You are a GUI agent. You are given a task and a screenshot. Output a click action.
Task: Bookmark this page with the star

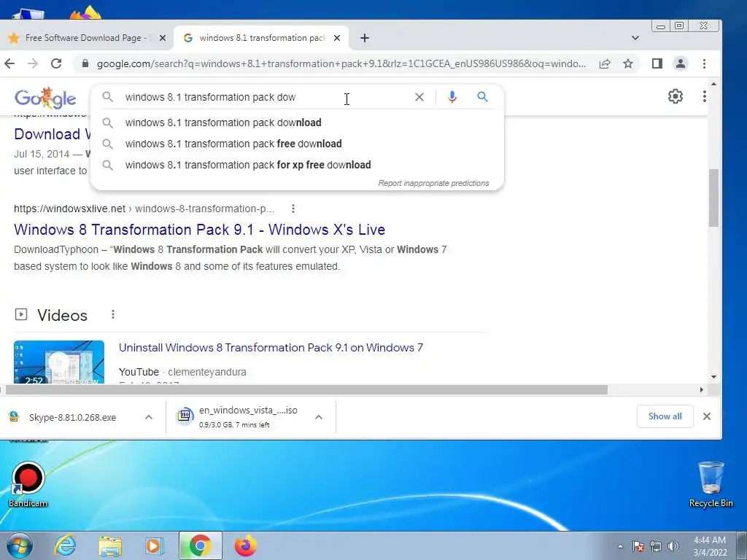pos(628,63)
